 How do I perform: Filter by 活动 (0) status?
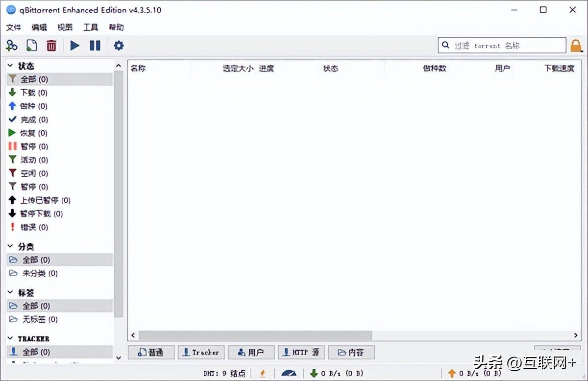[x=59, y=160]
